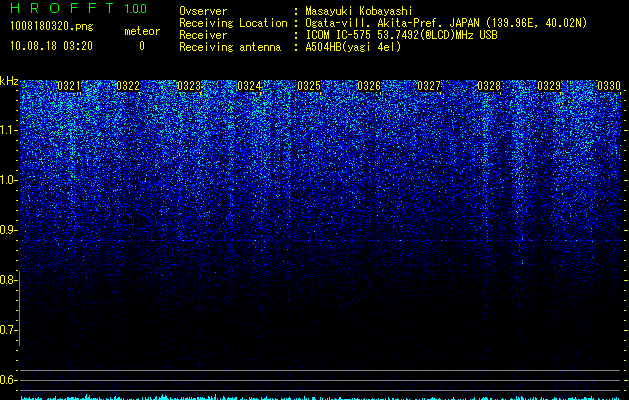This screenshot has width=629, height=400.
Task: Click the 0327 time marker
Action: pos(429,86)
